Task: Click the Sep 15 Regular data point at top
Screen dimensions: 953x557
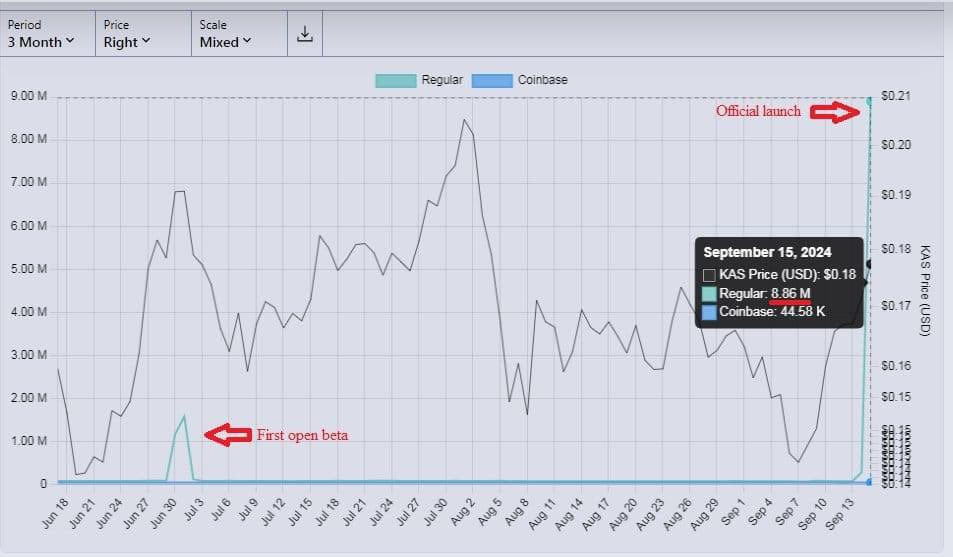Action: pos(870,100)
